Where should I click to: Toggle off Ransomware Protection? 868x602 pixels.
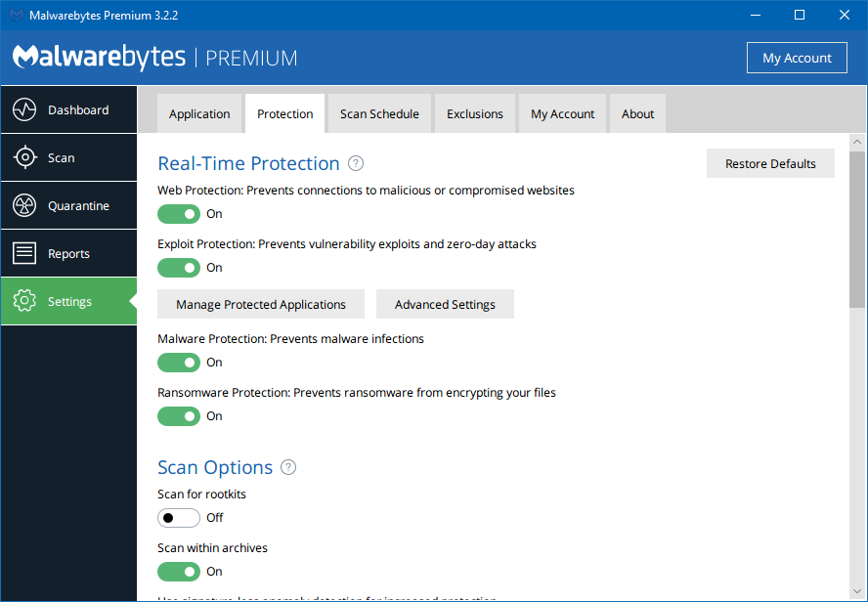click(x=178, y=415)
